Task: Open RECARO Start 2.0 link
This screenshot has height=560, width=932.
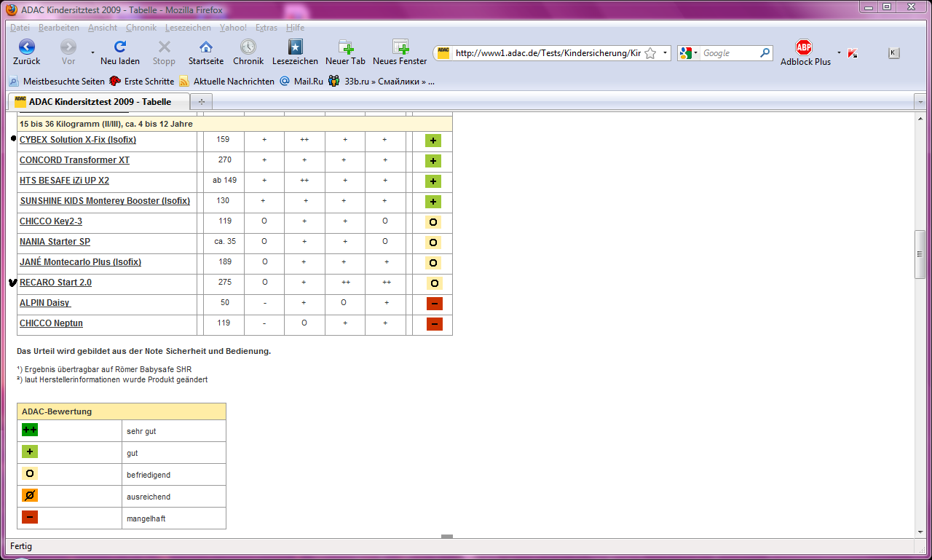Action: [x=55, y=283]
